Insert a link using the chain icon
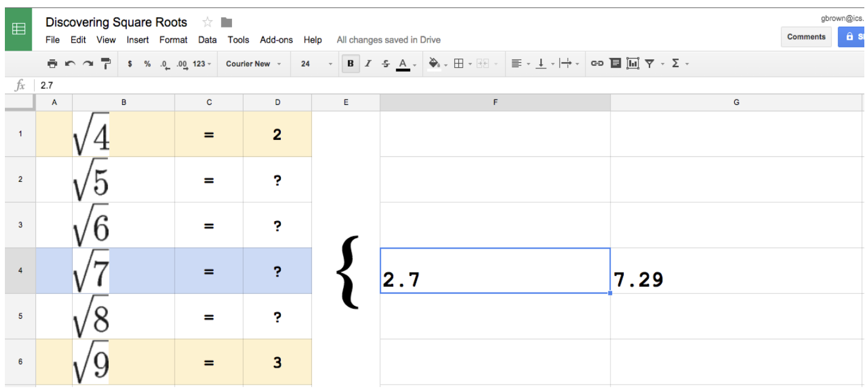868x392 pixels. (x=597, y=64)
